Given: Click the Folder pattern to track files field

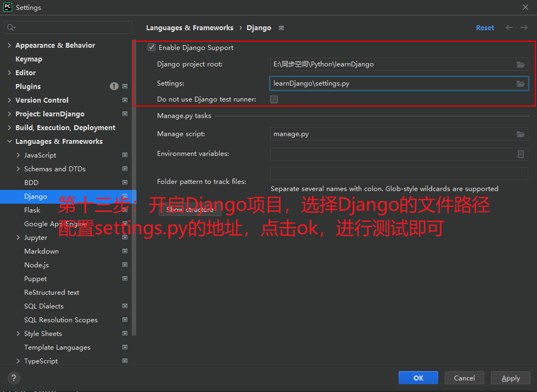Looking at the screenshot, I should click(x=399, y=173).
